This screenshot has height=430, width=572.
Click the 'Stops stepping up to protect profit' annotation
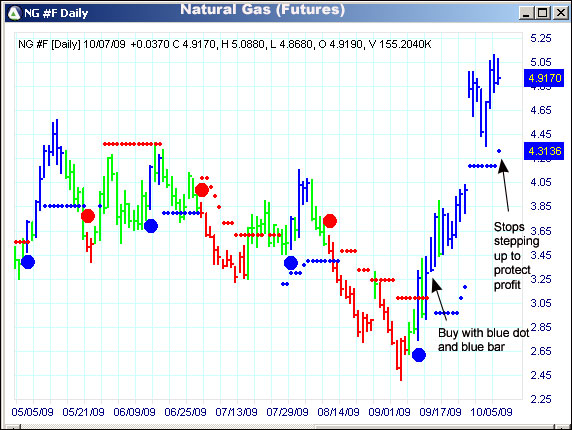[x=516, y=256]
